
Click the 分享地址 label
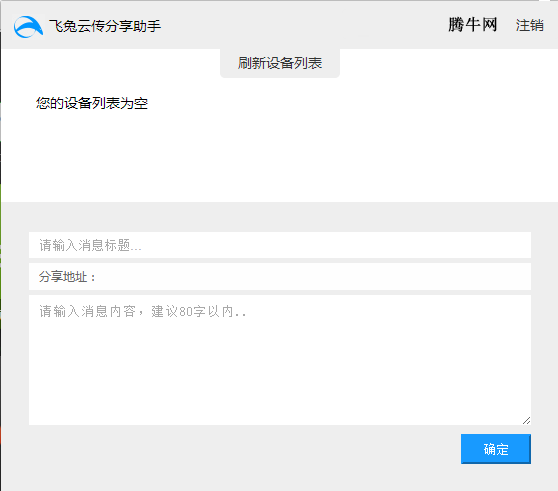67,276
